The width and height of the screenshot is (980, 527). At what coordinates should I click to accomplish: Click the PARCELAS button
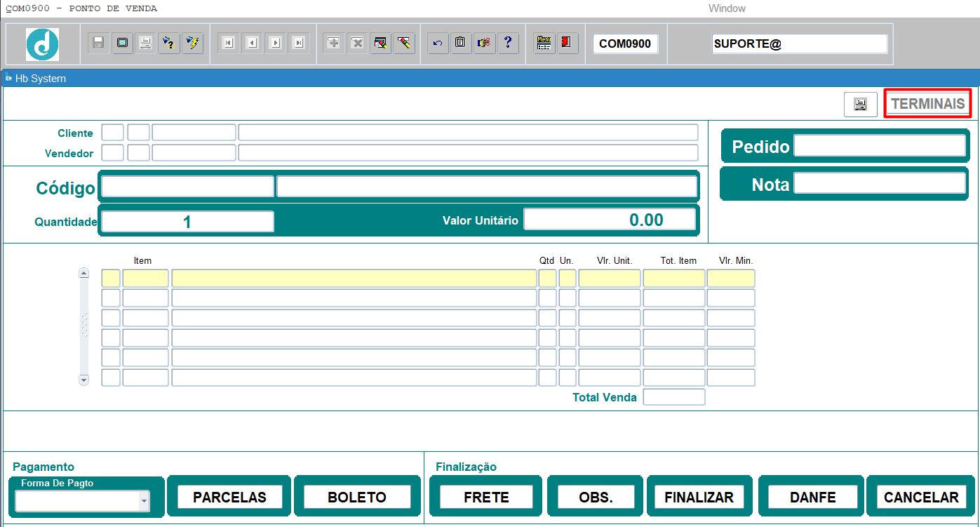click(x=229, y=498)
